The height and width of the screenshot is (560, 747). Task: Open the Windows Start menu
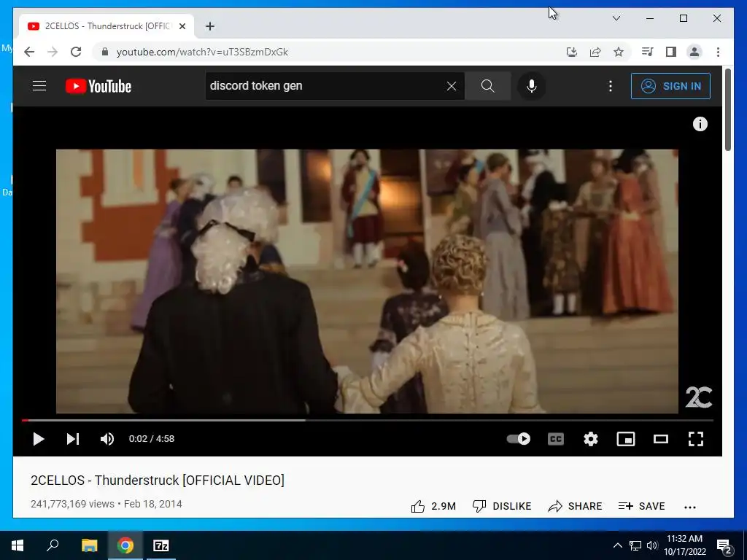(18, 545)
